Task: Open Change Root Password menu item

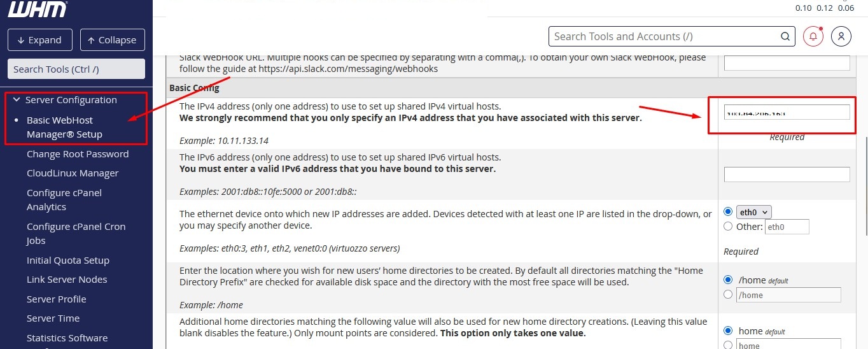Action: 77,154
